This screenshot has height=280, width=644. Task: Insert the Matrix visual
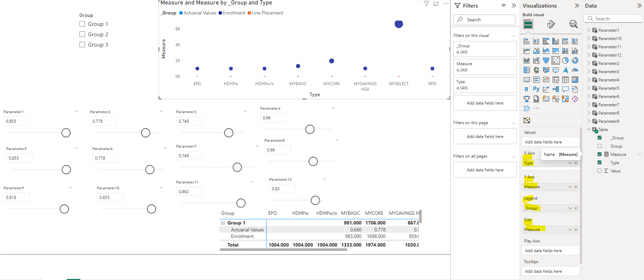(x=575, y=80)
